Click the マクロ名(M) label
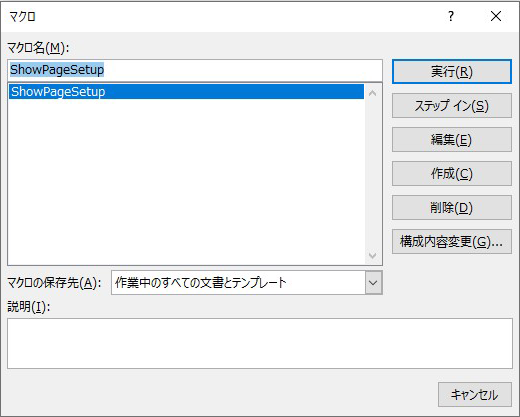This screenshot has width=520, height=417. 38,48
